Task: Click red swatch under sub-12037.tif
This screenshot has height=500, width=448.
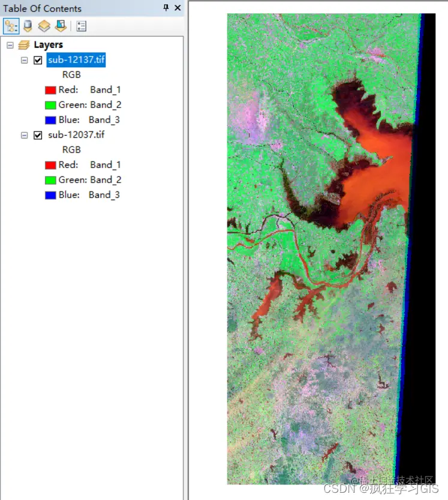Action: pos(50,165)
